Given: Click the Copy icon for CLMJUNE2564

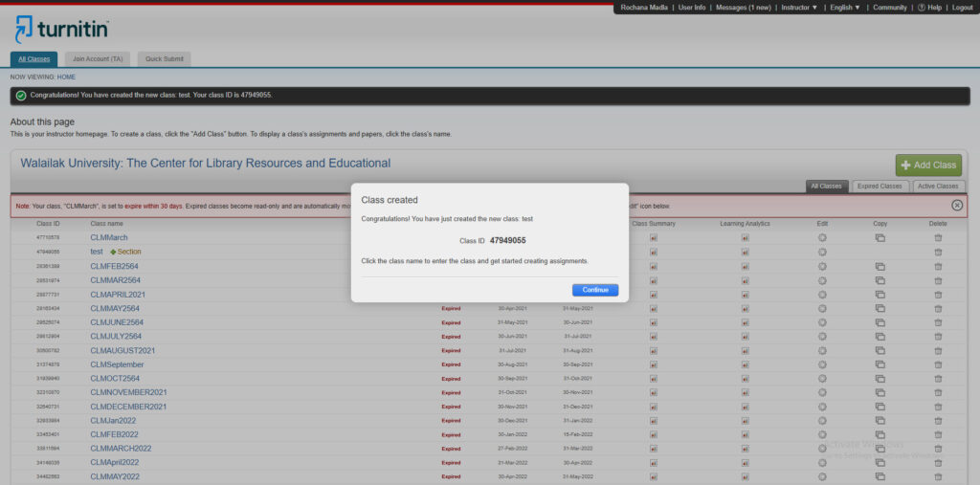Looking at the screenshot, I should coord(880,322).
